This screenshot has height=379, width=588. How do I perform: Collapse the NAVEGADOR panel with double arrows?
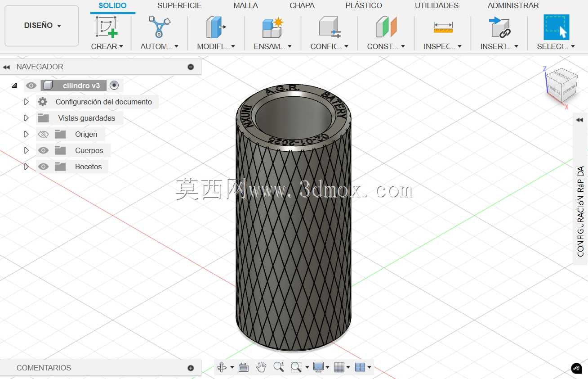(x=6, y=67)
